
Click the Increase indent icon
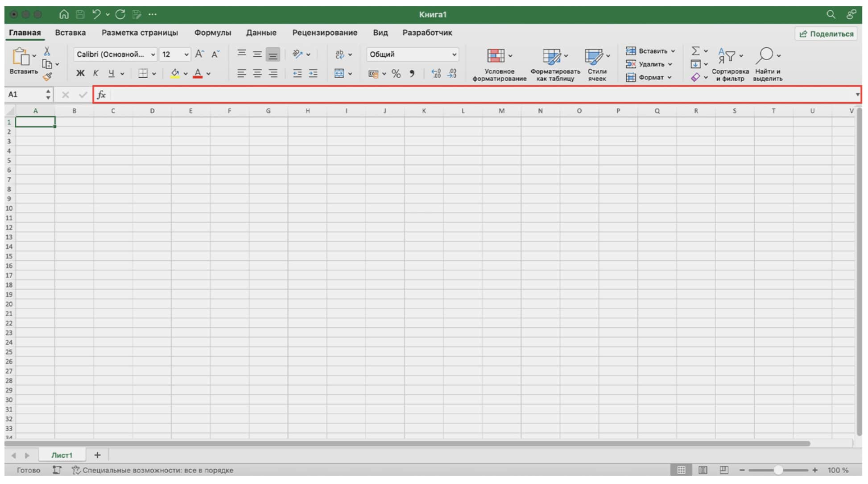click(313, 74)
